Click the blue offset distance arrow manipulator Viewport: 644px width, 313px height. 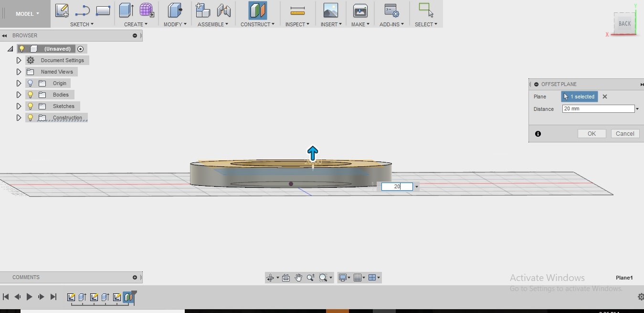[x=313, y=153]
